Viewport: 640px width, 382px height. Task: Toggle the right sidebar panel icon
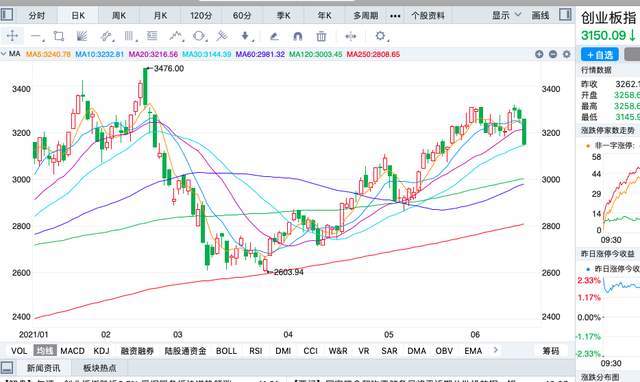pyautogui.click(x=565, y=15)
